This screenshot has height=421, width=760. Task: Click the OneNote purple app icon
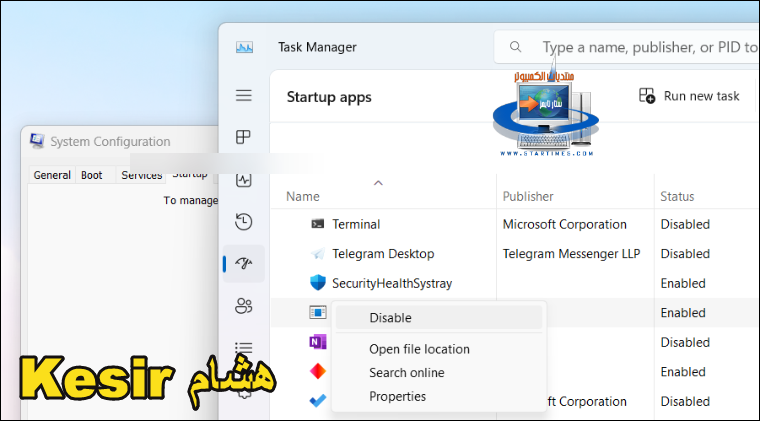pyautogui.click(x=317, y=342)
